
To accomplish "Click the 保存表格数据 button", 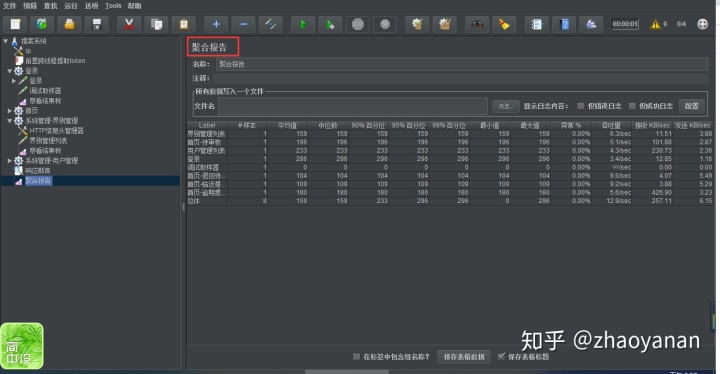I will 464,357.
